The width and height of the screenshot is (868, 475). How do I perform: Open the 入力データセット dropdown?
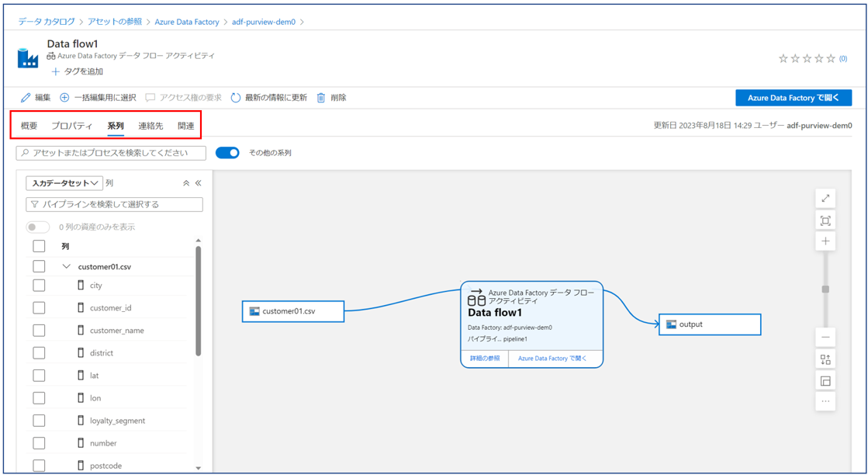[x=64, y=183]
